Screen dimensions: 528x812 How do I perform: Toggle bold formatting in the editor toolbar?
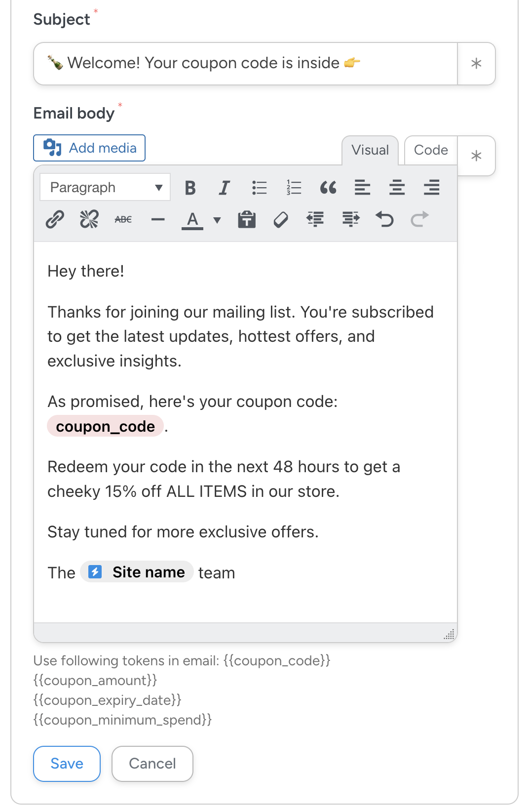tap(190, 188)
